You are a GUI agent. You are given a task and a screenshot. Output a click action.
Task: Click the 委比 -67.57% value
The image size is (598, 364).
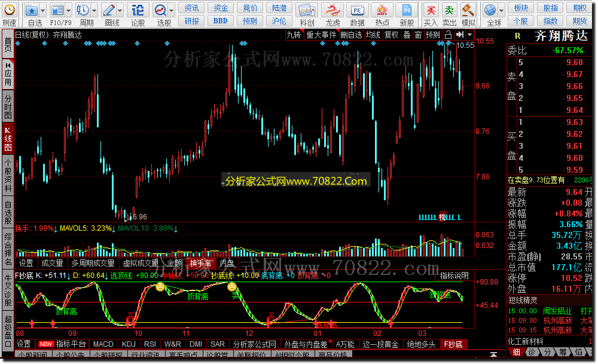(568, 50)
